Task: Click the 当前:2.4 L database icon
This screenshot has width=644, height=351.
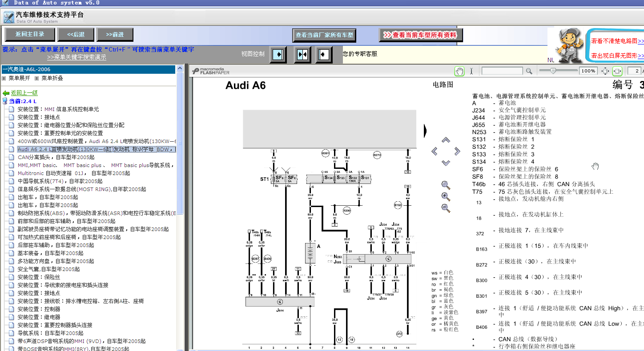Action: coord(5,101)
